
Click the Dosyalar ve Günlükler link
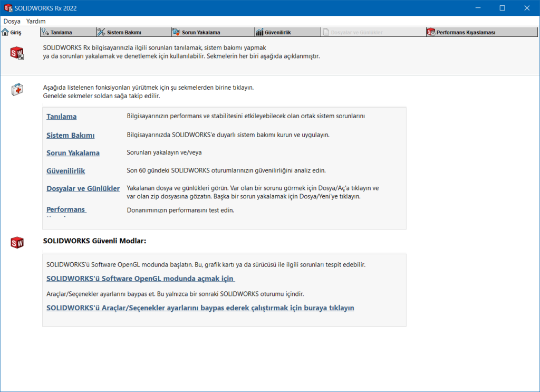(x=83, y=188)
